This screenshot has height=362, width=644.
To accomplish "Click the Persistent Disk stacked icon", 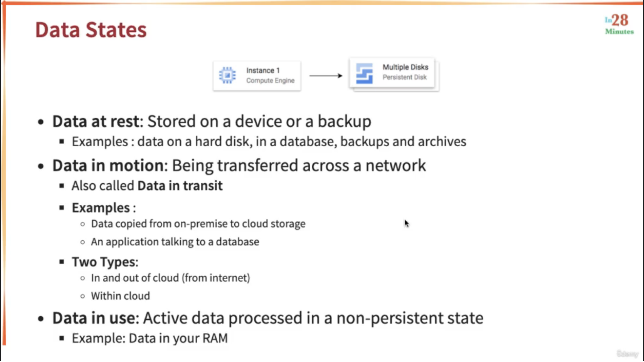I will click(364, 73).
